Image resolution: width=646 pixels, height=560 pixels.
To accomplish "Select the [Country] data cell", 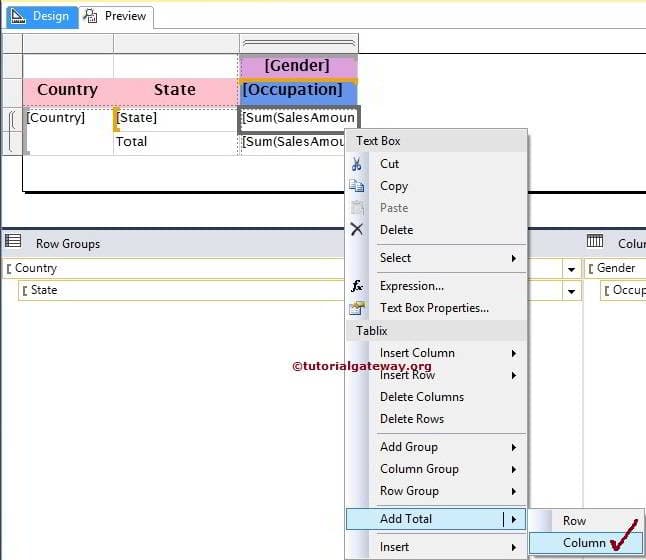I will [68, 131].
